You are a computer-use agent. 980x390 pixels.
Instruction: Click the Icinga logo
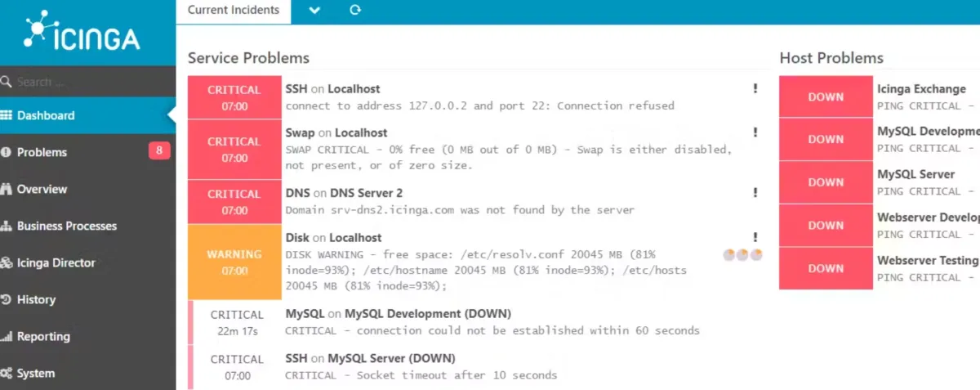click(x=82, y=33)
